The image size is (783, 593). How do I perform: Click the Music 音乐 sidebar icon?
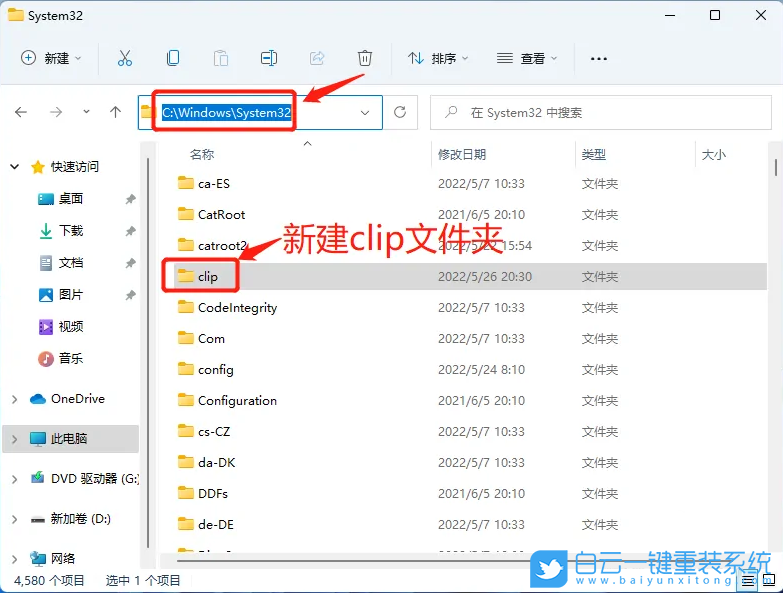tap(46, 358)
